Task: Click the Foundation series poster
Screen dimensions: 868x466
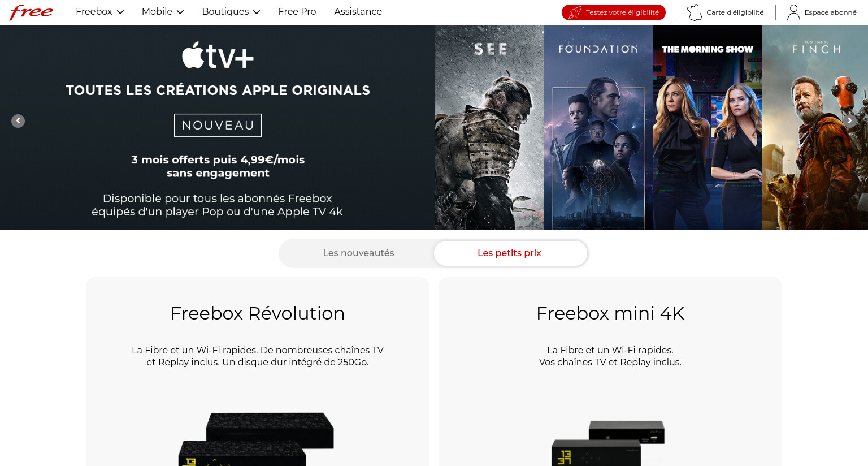Action: coord(598,127)
